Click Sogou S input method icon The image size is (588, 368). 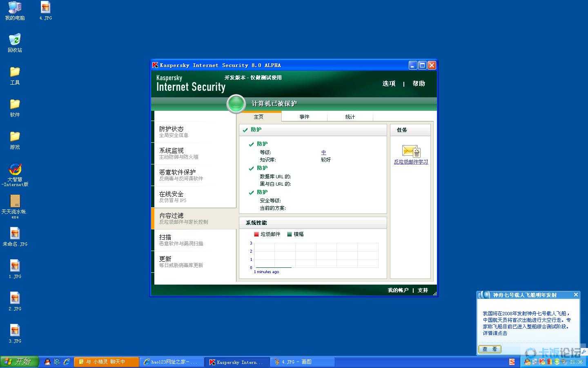click(x=512, y=362)
